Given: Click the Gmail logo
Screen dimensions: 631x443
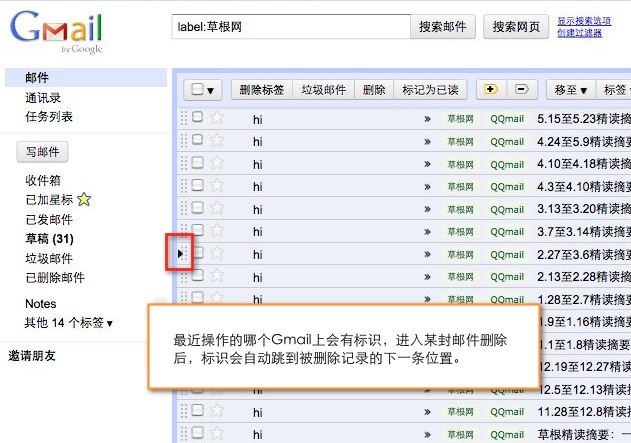Looking at the screenshot, I should coord(56,31).
